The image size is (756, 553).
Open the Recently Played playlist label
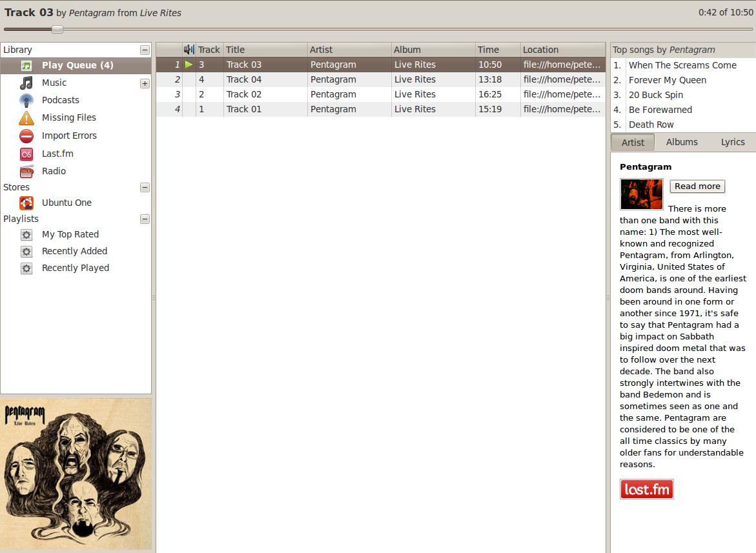[x=76, y=268]
